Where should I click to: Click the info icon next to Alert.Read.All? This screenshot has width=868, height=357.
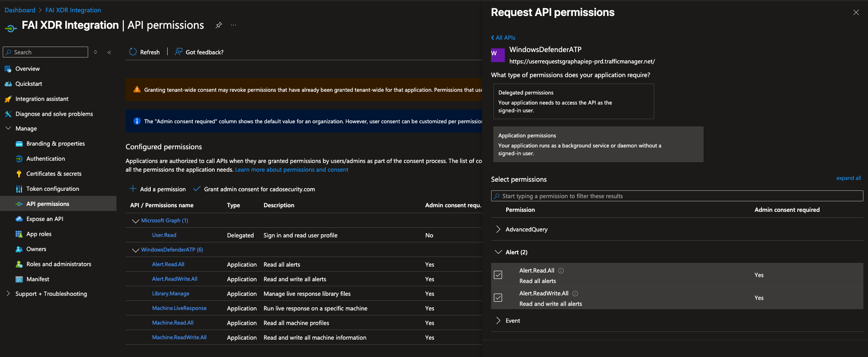point(561,271)
